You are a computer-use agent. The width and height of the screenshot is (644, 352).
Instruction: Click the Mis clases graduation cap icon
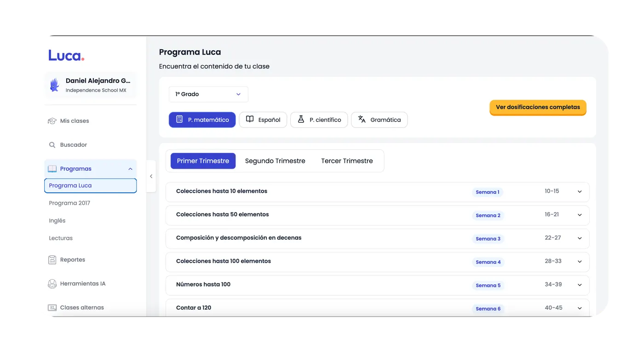[x=52, y=121]
